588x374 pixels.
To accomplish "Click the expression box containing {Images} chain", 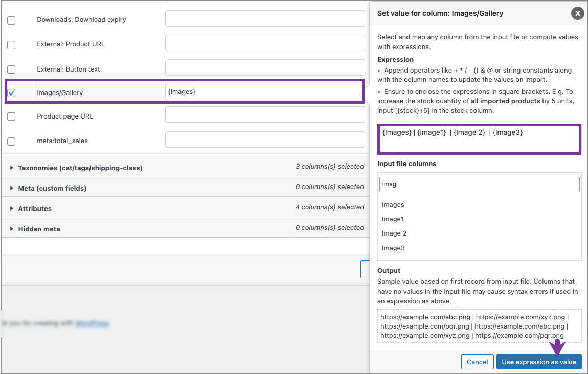I will 479,138.
